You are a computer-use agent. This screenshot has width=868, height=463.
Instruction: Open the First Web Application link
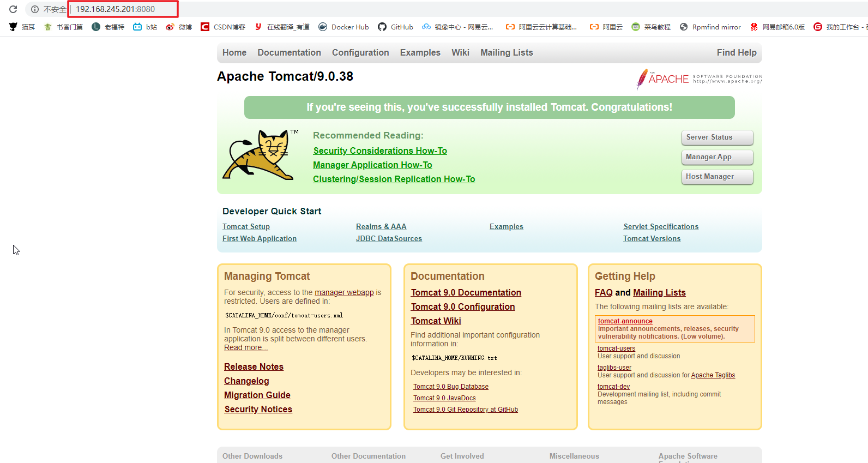click(x=260, y=238)
